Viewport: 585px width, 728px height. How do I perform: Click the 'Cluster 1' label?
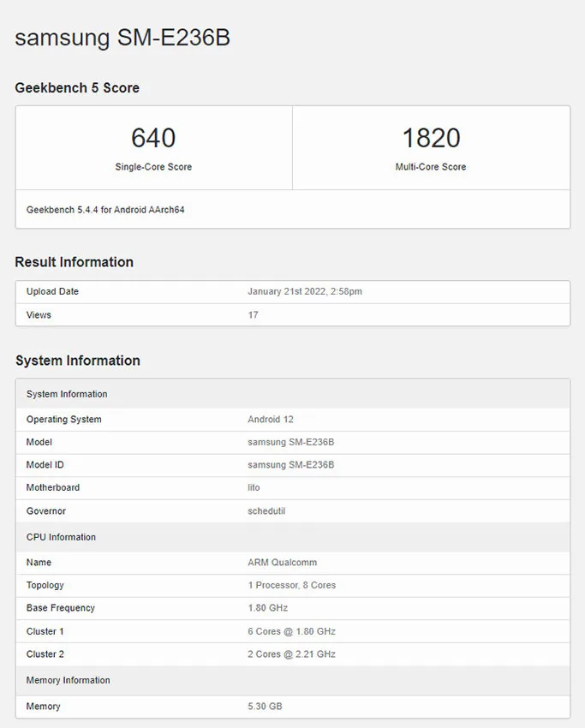coord(45,631)
